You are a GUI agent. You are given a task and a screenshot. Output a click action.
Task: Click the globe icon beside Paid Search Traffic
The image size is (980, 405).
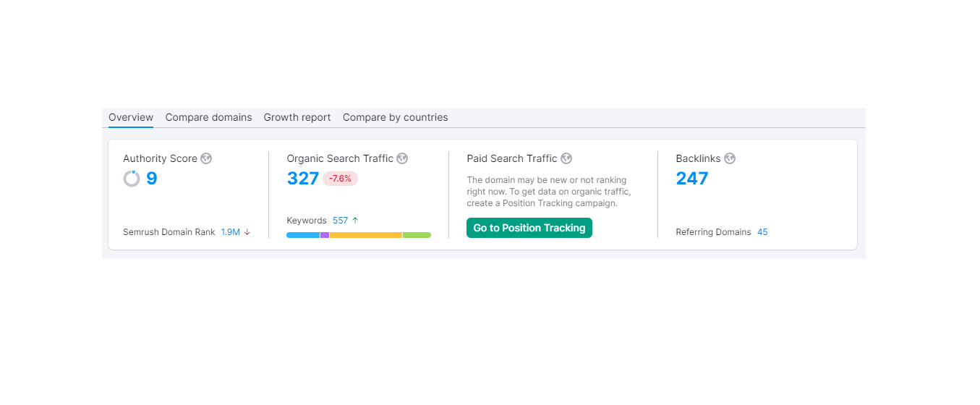coord(566,158)
